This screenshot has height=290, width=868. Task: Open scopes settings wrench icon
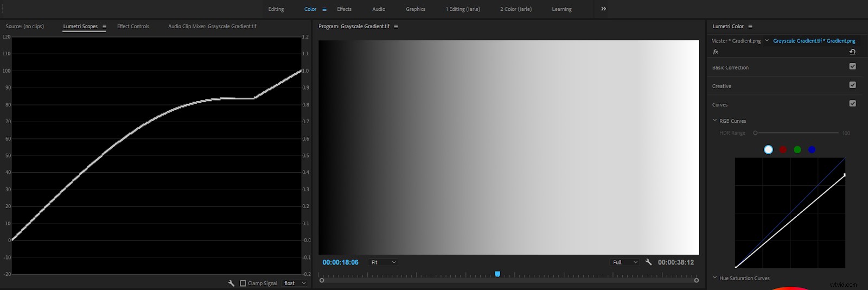tap(231, 283)
